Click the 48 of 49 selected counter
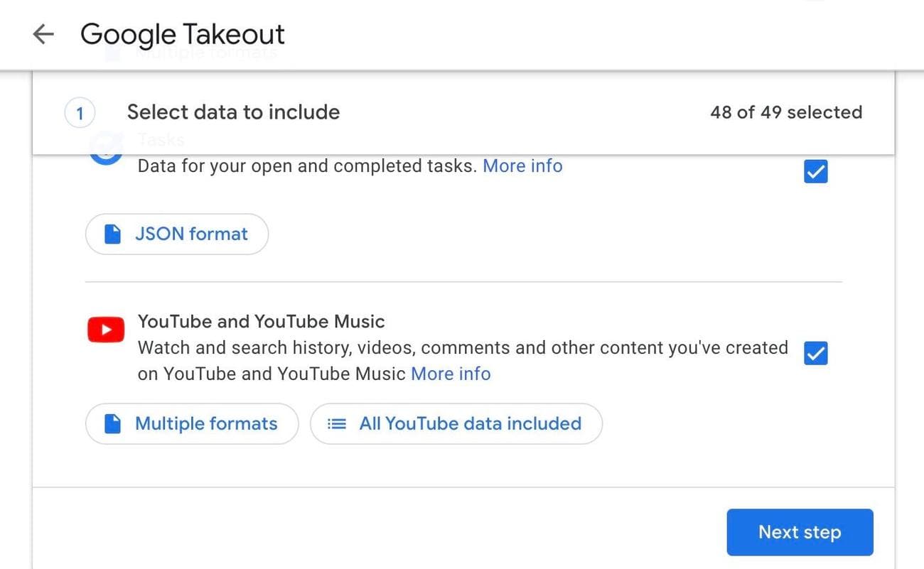Image resolution: width=924 pixels, height=569 pixels. pos(786,112)
